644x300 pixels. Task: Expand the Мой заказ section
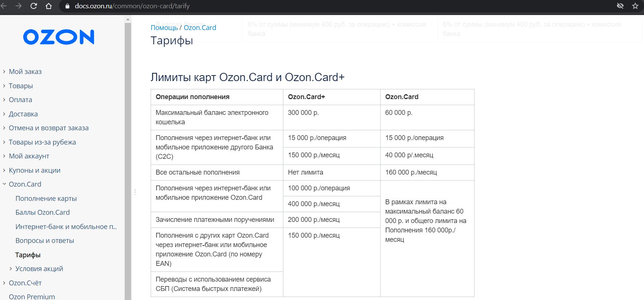(x=4, y=71)
